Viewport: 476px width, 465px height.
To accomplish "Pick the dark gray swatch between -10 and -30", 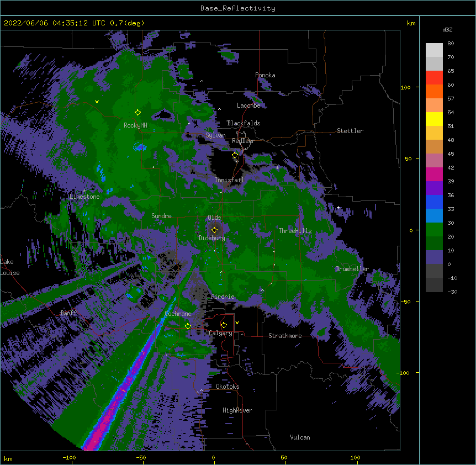I will point(434,285).
